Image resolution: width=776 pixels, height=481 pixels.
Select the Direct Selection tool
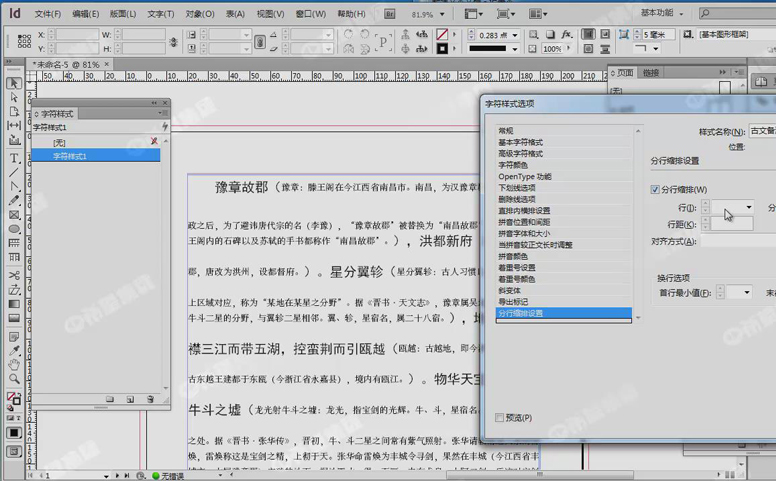[14, 97]
